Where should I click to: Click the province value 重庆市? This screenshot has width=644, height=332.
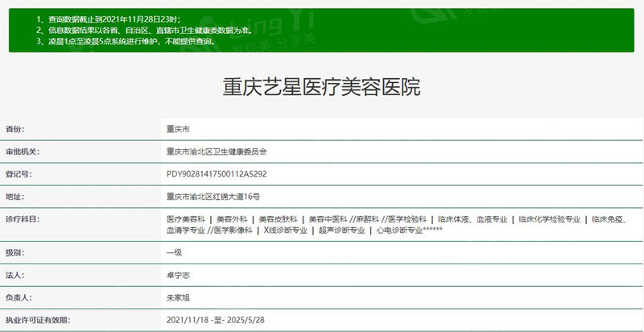[178, 129]
